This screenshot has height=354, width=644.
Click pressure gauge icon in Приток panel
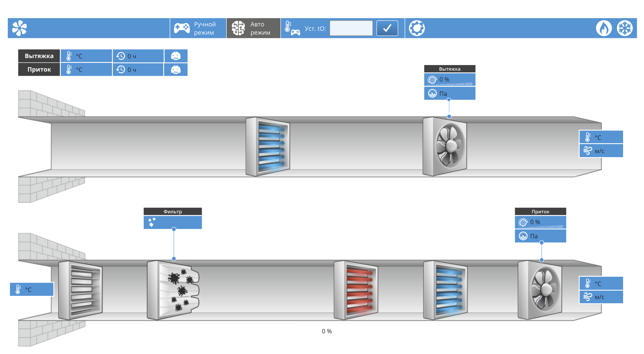523,236
